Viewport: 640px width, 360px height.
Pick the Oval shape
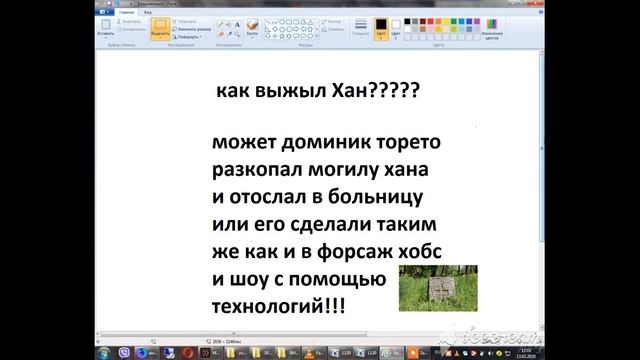282,22
